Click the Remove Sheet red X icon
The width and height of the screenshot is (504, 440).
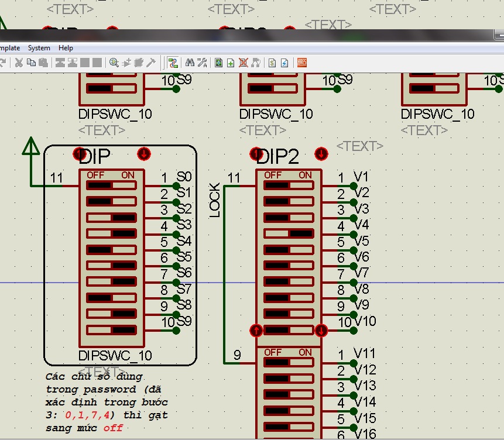coord(244,63)
